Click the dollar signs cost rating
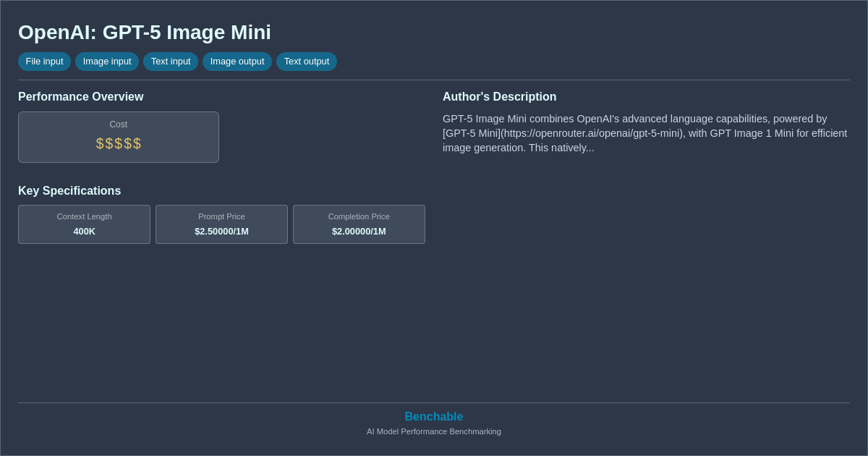 point(118,143)
